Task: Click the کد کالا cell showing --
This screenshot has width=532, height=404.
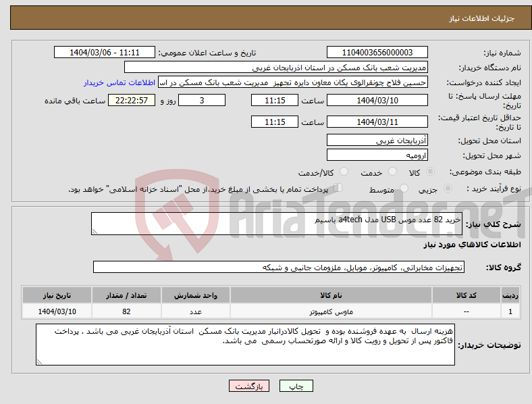Action: [x=467, y=311]
